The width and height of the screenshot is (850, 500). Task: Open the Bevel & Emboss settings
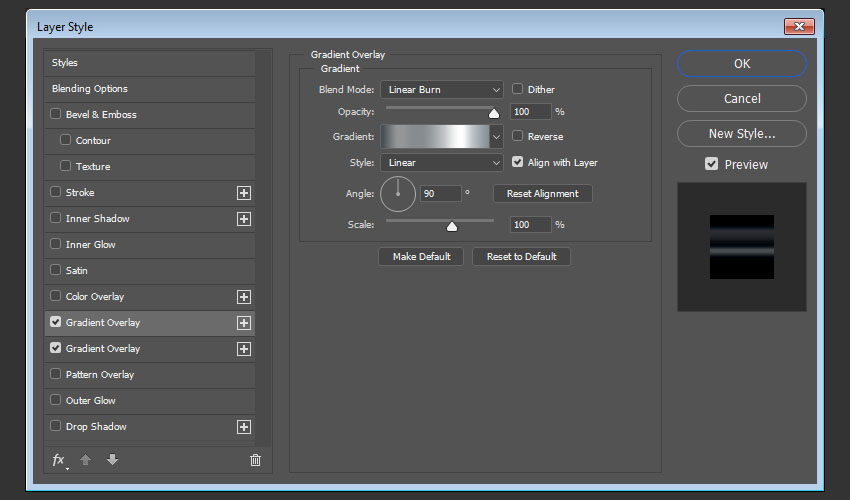[101, 115]
